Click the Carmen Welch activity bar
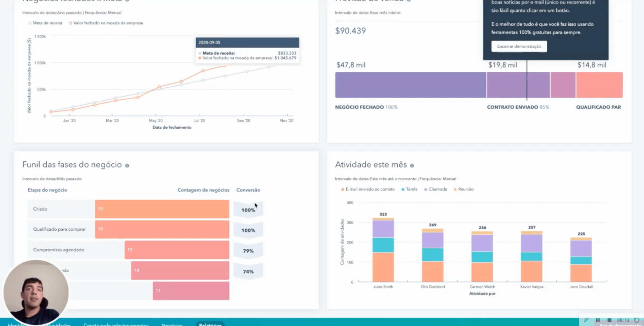 [x=482, y=256]
